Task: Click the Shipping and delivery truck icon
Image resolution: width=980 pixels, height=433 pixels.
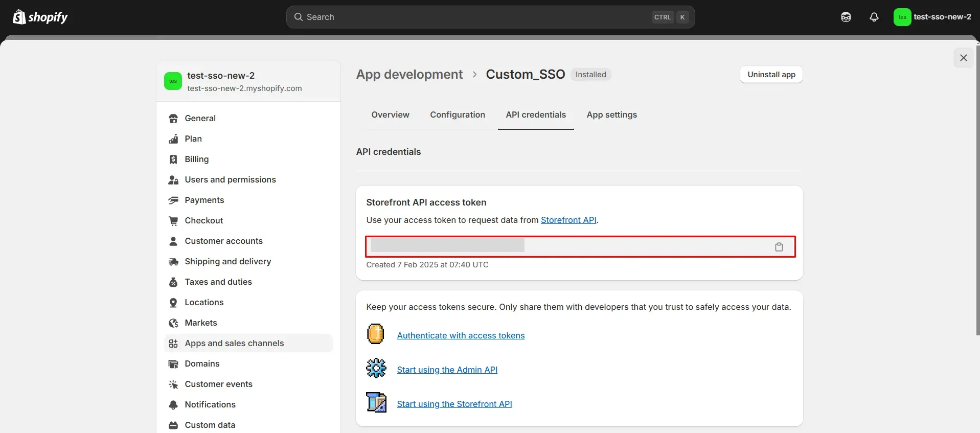Action: coord(173,262)
